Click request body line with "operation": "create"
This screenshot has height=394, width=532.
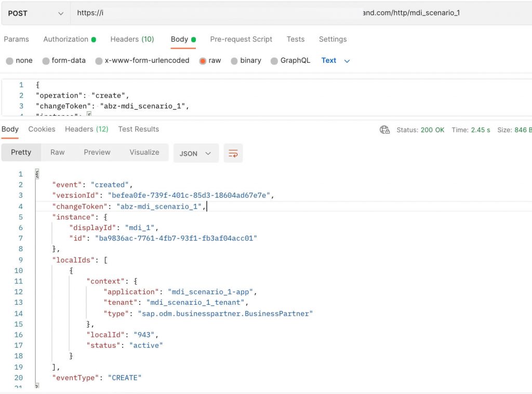82,96
